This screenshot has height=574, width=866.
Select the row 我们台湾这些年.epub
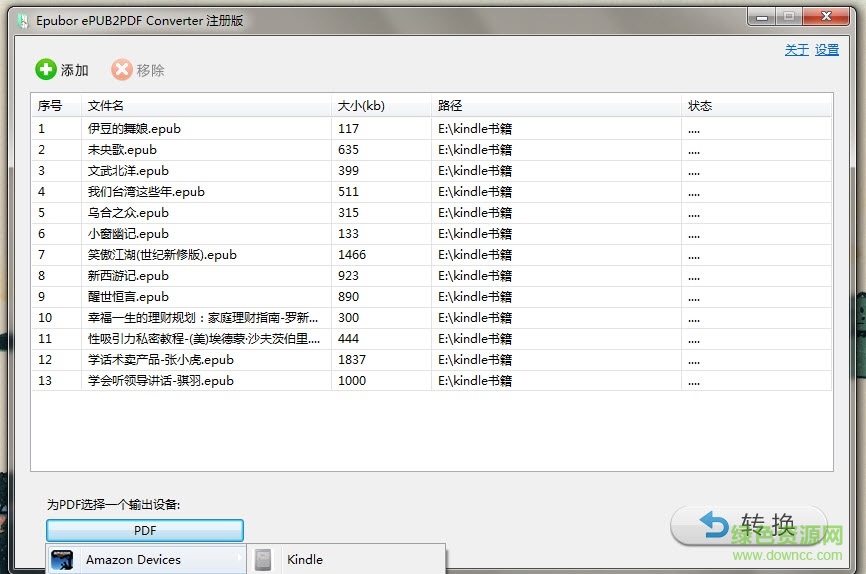431,192
